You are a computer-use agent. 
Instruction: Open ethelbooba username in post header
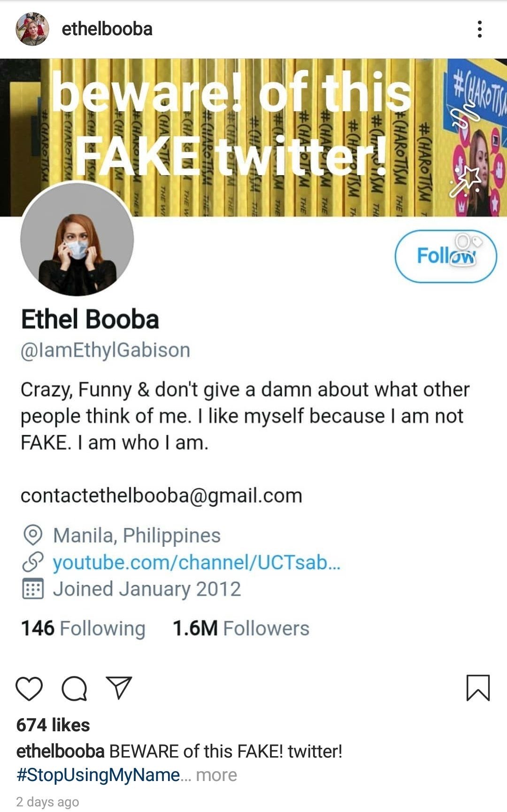click(107, 29)
